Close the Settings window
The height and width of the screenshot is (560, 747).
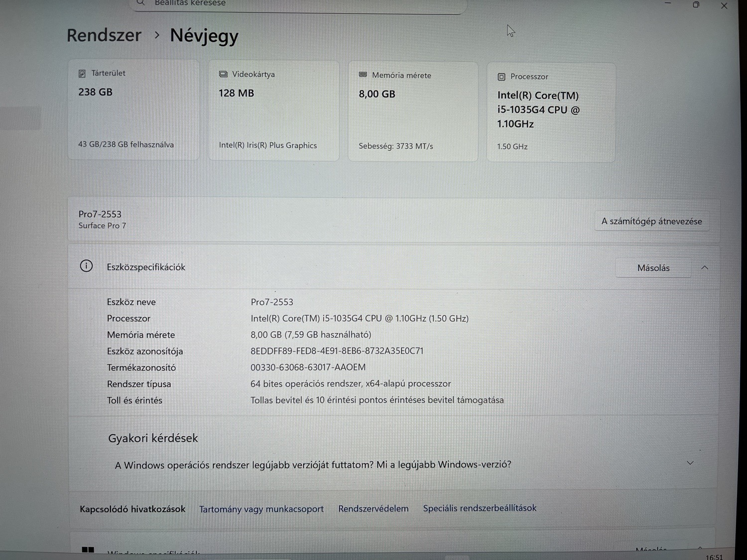[724, 5]
